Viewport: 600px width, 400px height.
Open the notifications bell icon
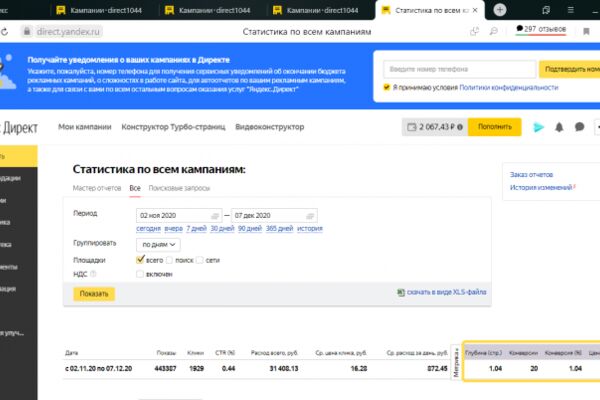pos(559,127)
